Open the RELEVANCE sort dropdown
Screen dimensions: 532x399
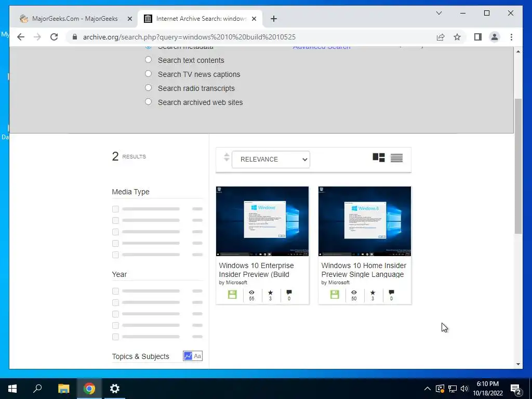point(271,159)
